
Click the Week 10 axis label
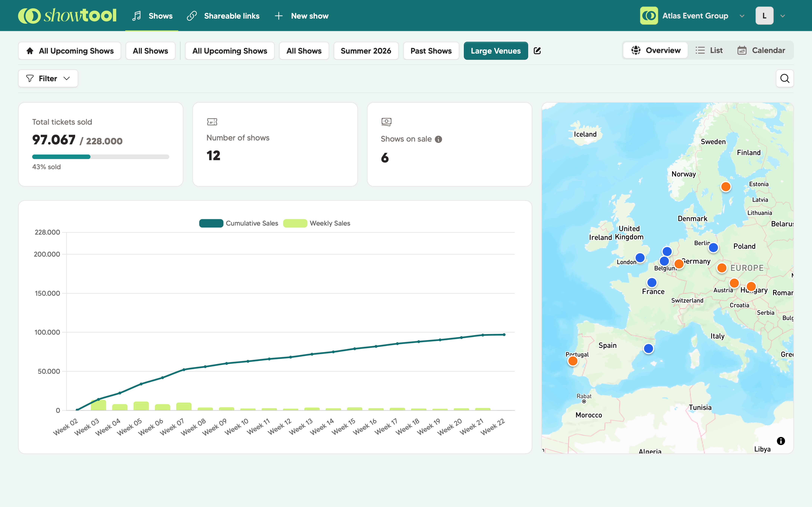click(237, 427)
